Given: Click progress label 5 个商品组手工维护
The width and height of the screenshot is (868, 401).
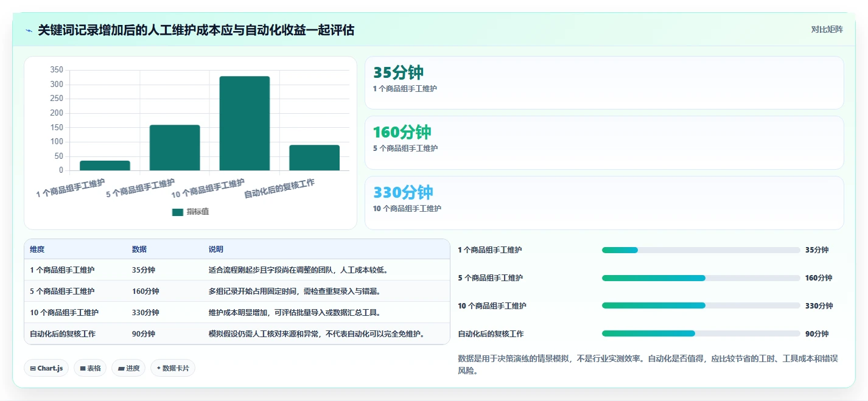Looking at the screenshot, I should tap(490, 278).
